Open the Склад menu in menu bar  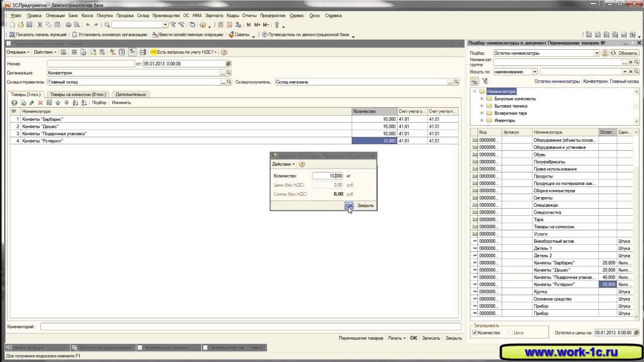[143, 16]
